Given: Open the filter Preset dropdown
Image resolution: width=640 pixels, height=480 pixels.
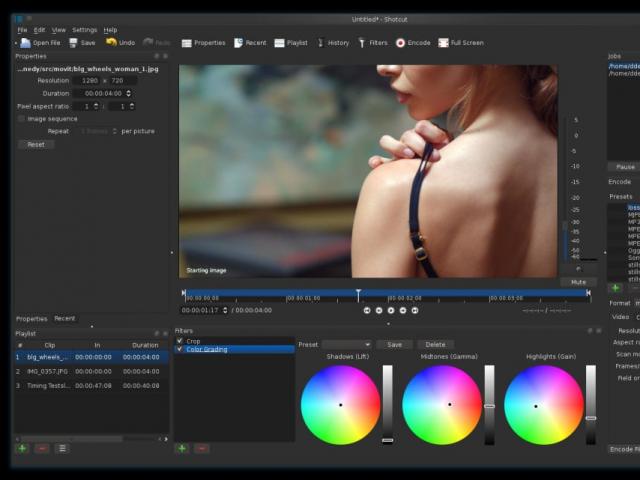Looking at the screenshot, I should click(x=346, y=344).
